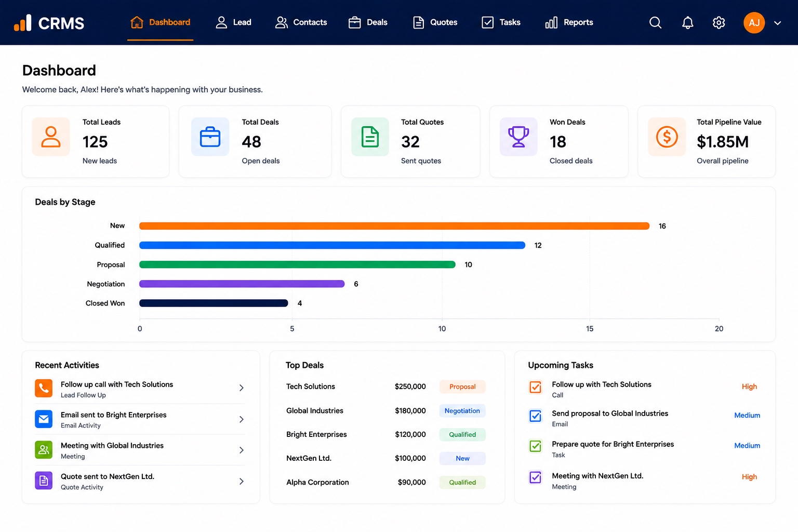Expand the user account dropdown arrow
The width and height of the screenshot is (798, 532).
[x=778, y=23]
